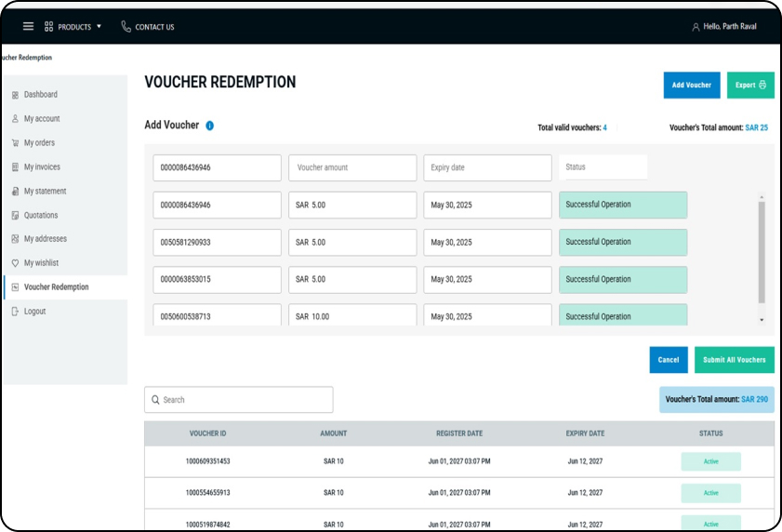Open My statement in sidebar
Viewport: 782px width, 532px height.
pos(45,192)
